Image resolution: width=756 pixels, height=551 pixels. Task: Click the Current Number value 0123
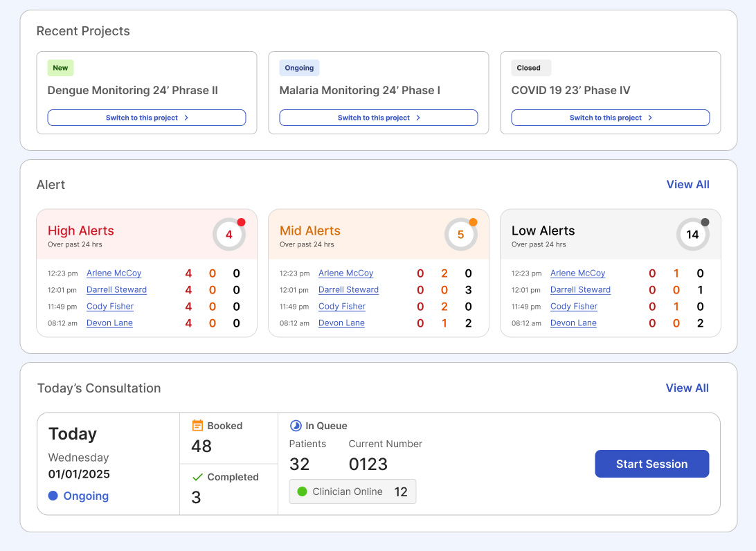pyautogui.click(x=368, y=464)
